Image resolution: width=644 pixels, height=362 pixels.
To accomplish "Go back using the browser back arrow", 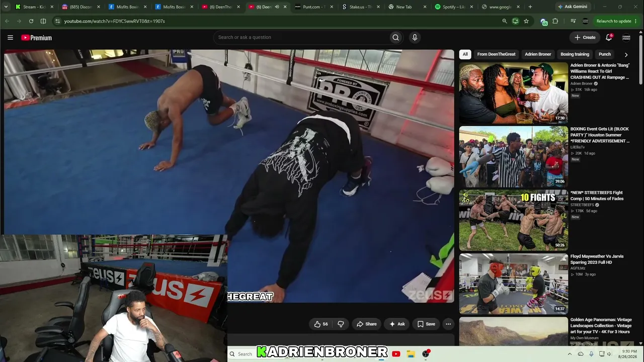I will pos(7,21).
